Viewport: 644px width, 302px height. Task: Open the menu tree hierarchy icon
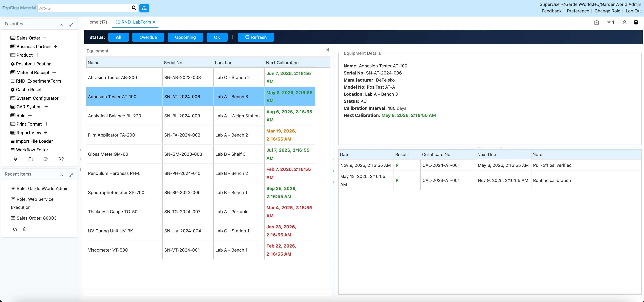point(144,8)
